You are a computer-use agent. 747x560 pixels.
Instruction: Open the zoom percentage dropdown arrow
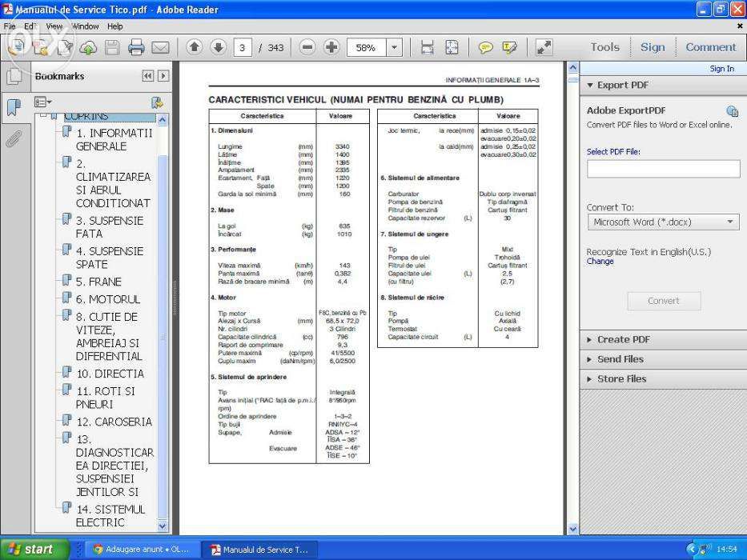coord(394,48)
